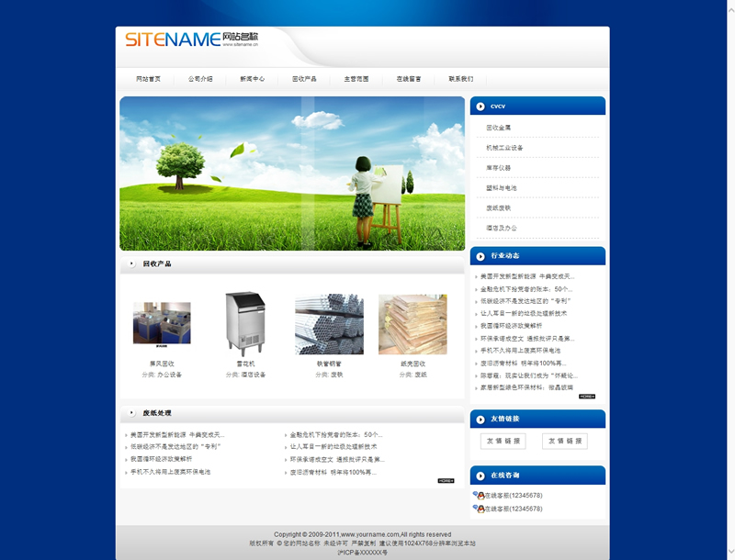The image size is (735, 560).
Task: Click the girl painting banner image
Action: pyautogui.click(x=292, y=174)
